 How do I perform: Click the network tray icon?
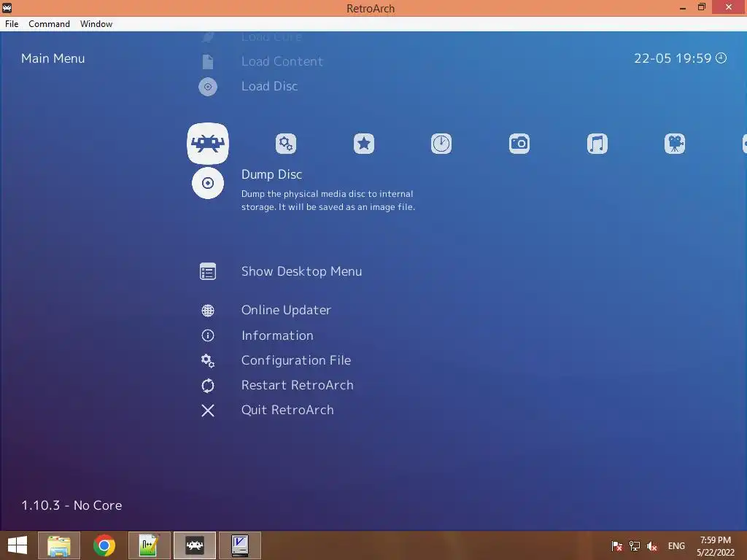(x=634, y=546)
